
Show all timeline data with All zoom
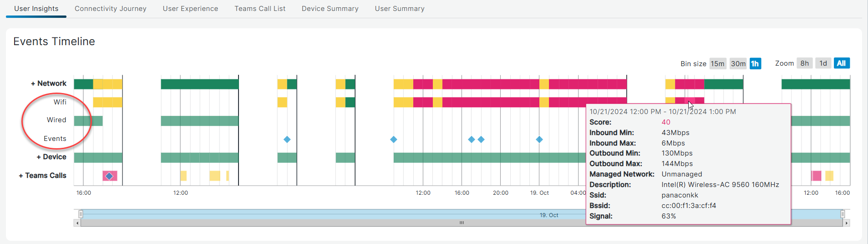click(x=841, y=63)
